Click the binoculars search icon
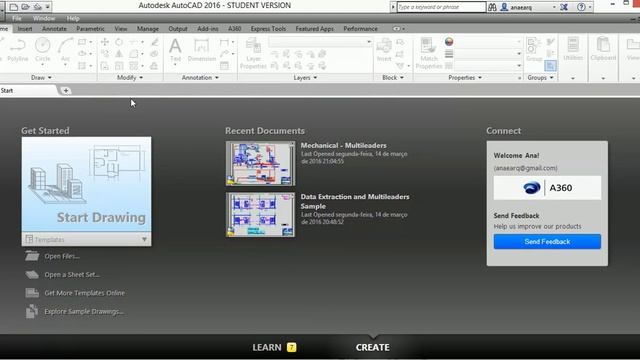This screenshot has width=640, height=360. tap(492, 7)
